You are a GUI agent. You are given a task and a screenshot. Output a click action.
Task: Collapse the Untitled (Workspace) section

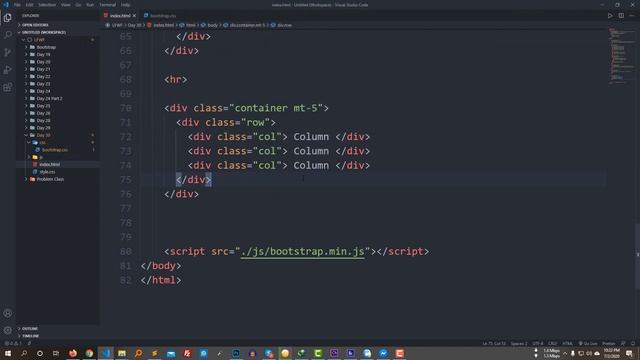[x=57, y=32]
